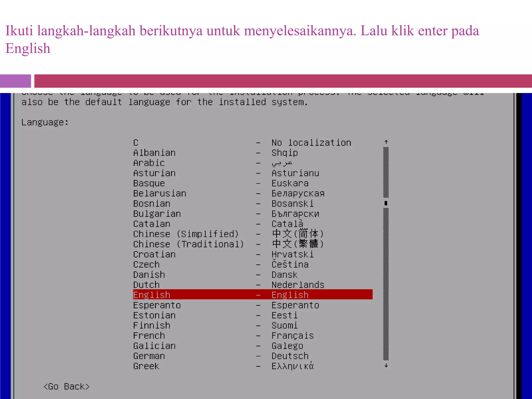Select Chinese (Traditional) row

(253, 244)
